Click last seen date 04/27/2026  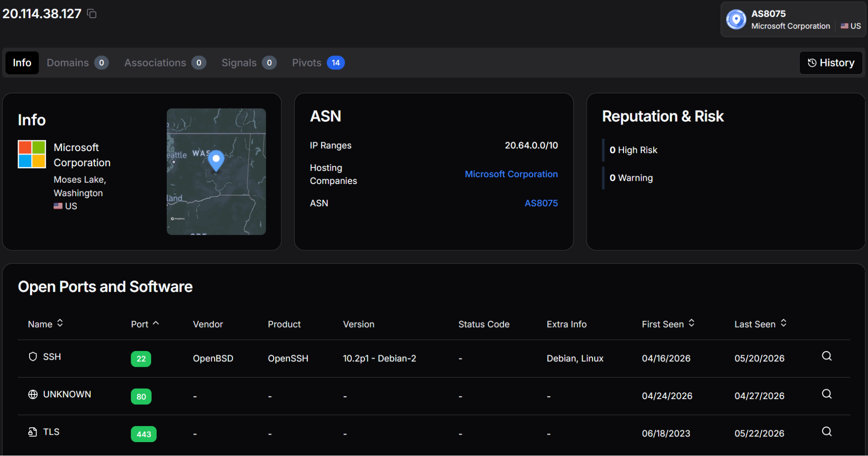759,396
